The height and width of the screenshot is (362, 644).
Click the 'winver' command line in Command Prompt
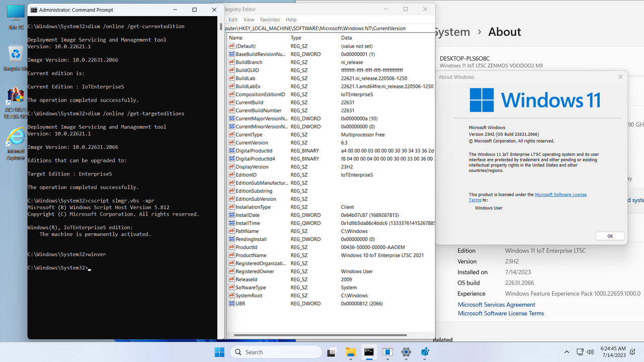pyautogui.click(x=66, y=254)
